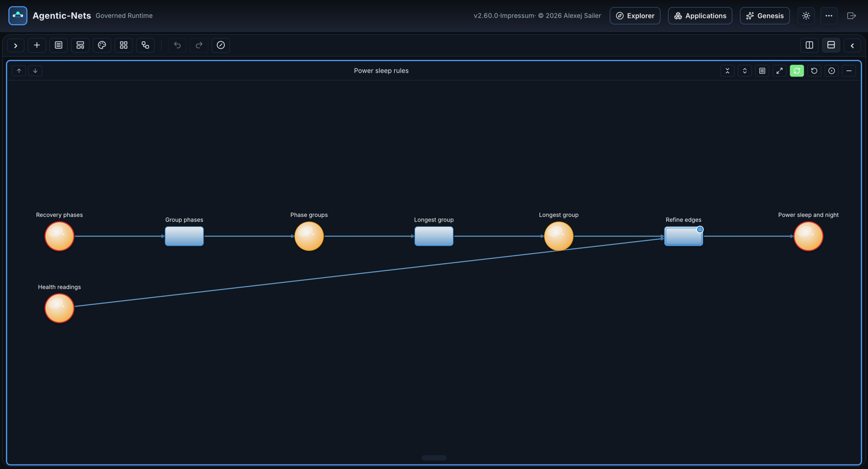This screenshot has width=868, height=469.
Task: Move the Power sleep rules panel up
Action: 19,70
